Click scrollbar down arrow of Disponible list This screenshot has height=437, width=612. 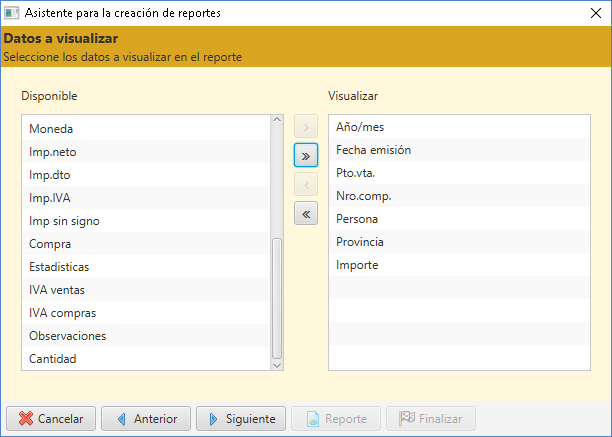(277, 366)
